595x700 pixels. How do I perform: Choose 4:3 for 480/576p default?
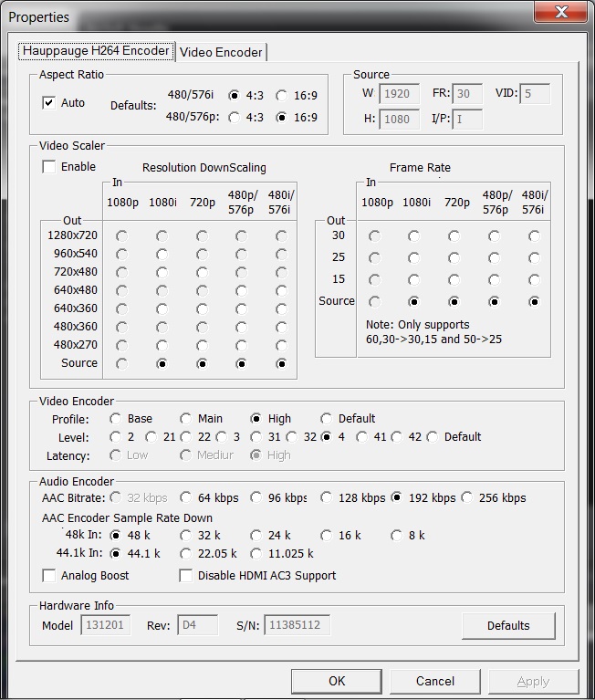click(x=234, y=118)
